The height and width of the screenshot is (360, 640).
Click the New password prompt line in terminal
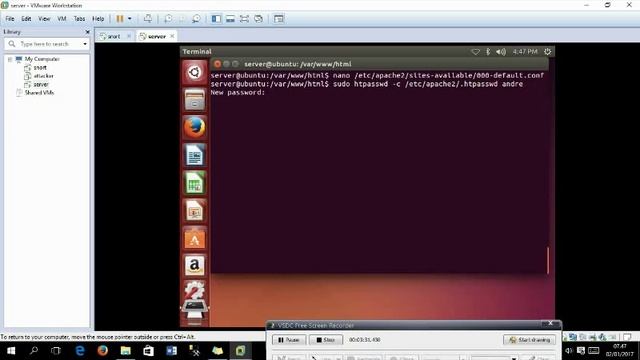[238, 93]
